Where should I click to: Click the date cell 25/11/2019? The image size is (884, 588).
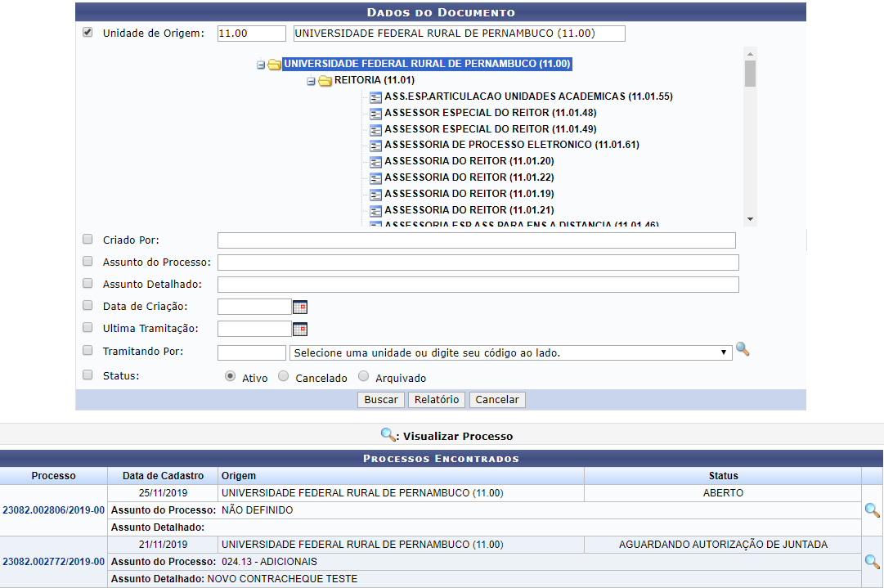tap(163, 492)
